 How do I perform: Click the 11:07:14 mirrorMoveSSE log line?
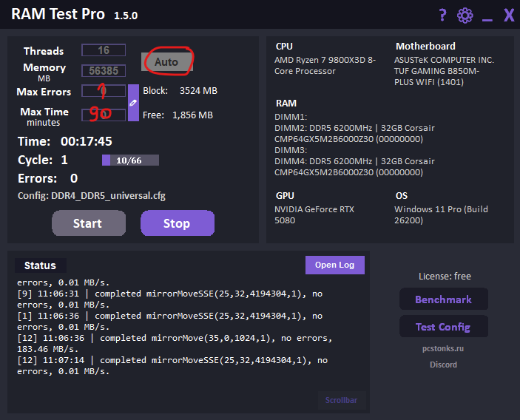click(x=172, y=365)
